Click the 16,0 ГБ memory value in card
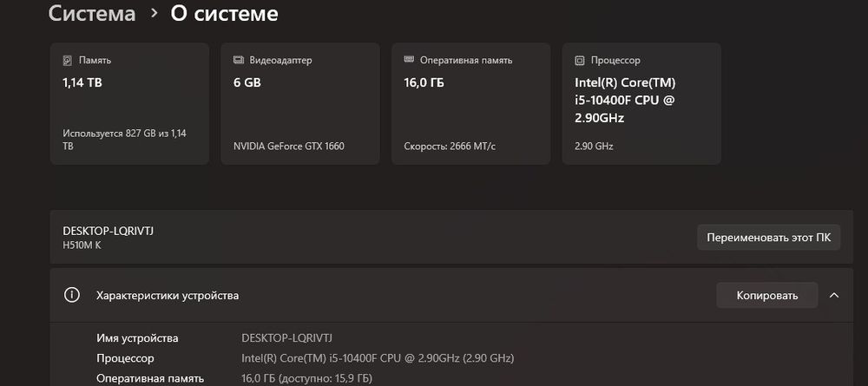Screen dimensions: 868x386 click(424, 83)
